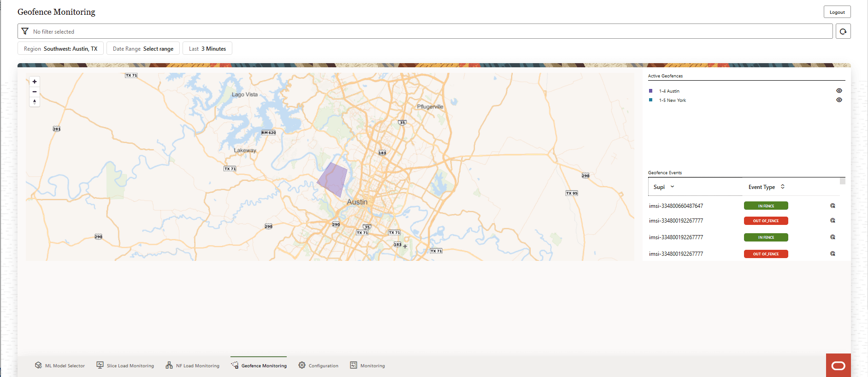Screen dimensions: 868x377
Task: Click the NF Load Monitoring icon
Action: pos(169,365)
